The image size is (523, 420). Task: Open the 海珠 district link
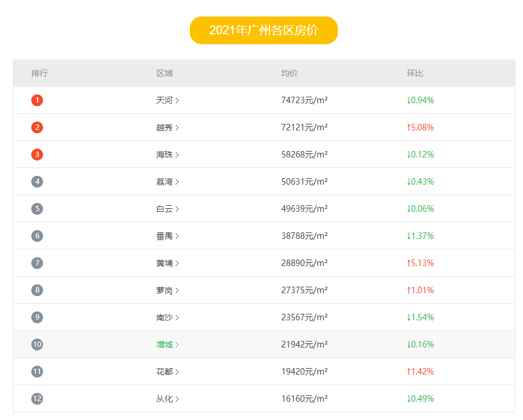pyautogui.click(x=167, y=155)
